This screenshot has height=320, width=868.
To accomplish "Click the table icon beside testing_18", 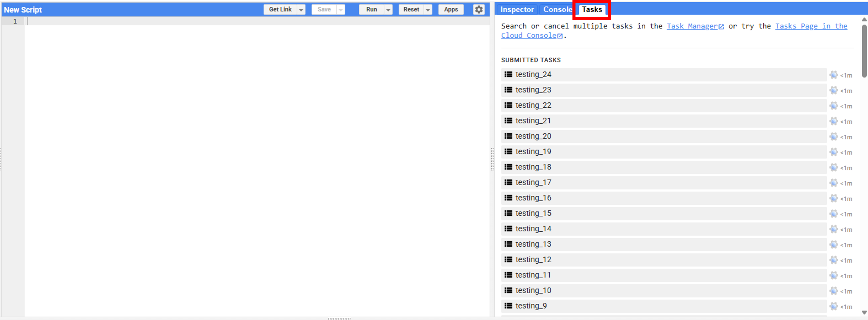I will pos(508,167).
